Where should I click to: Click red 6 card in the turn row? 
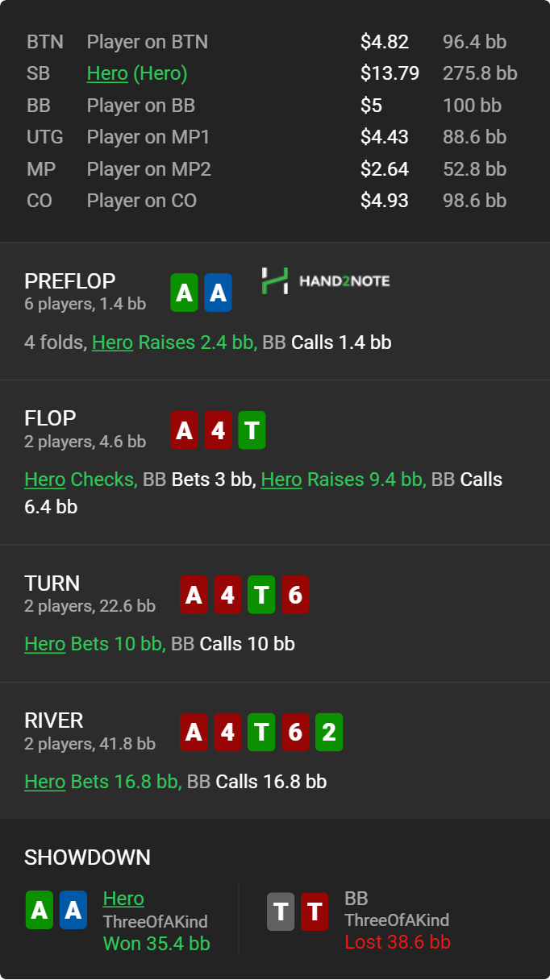295,595
